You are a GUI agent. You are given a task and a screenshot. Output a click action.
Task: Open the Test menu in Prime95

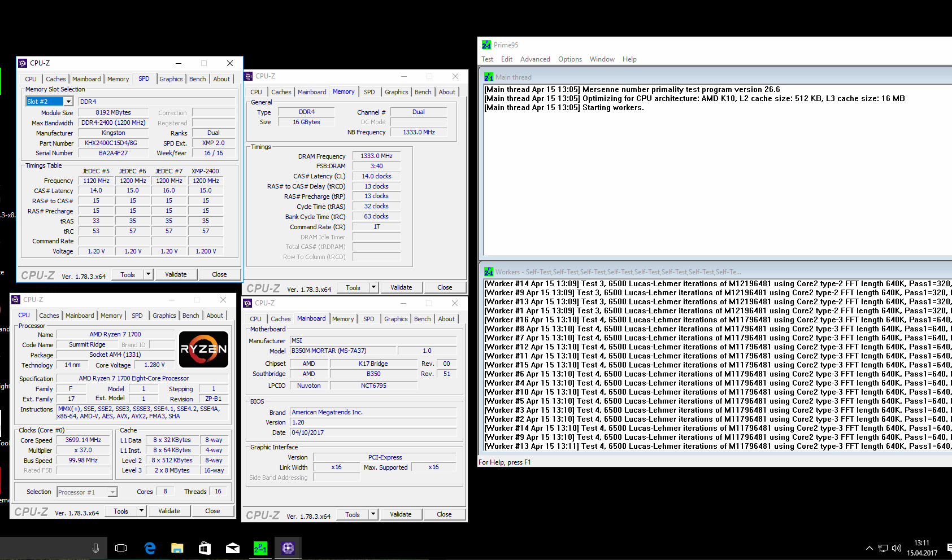click(x=487, y=59)
